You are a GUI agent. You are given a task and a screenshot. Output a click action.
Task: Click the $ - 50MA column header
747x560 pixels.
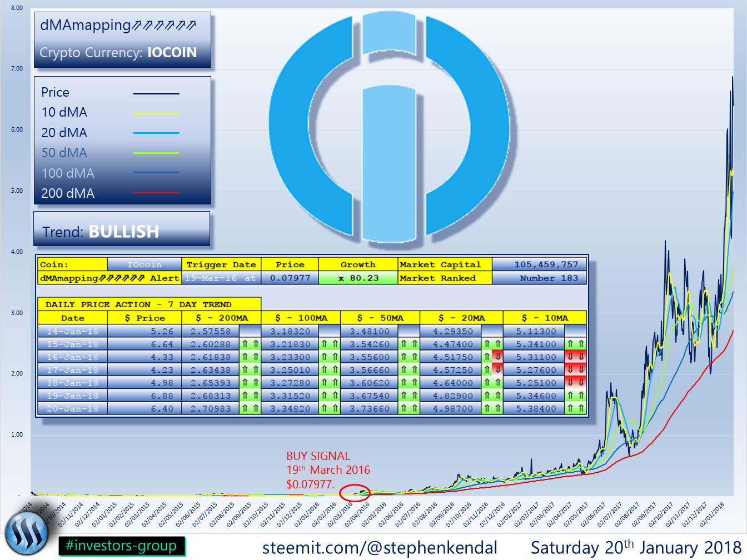tap(380, 318)
